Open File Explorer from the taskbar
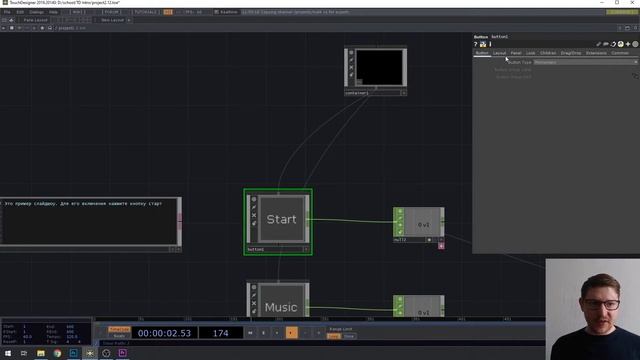The height and width of the screenshot is (360, 640). click(x=41, y=353)
